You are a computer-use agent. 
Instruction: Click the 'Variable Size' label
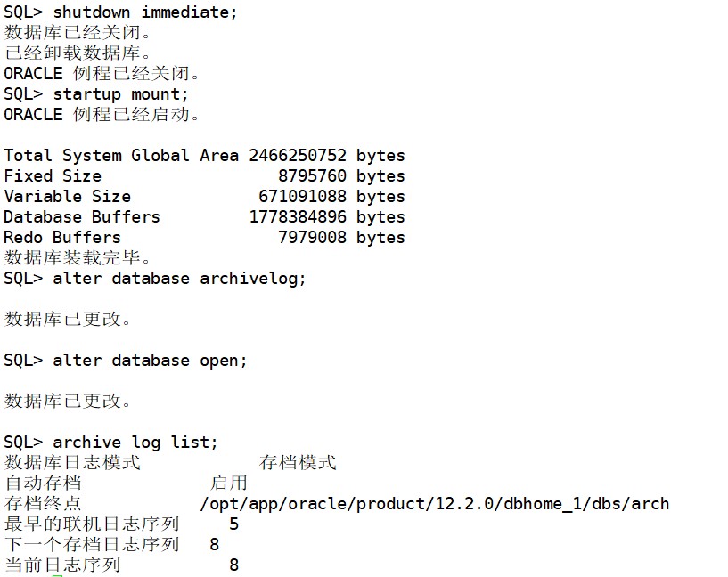pos(68,196)
